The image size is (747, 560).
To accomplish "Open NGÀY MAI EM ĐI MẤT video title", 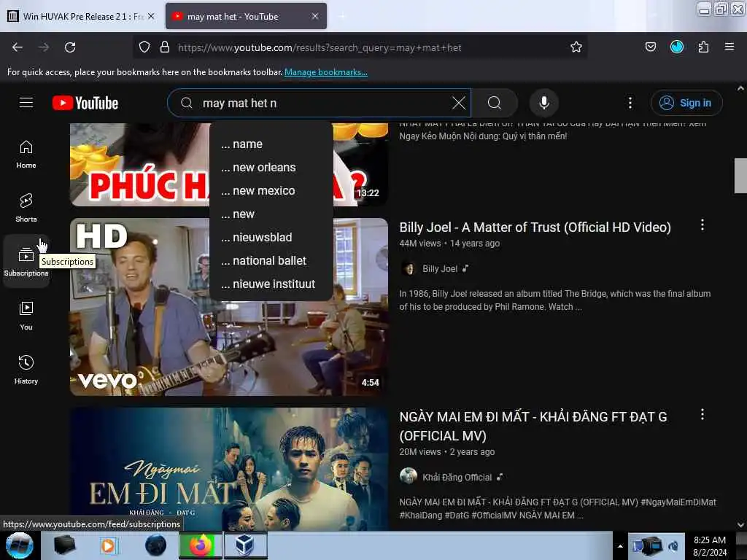I will [x=533, y=426].
